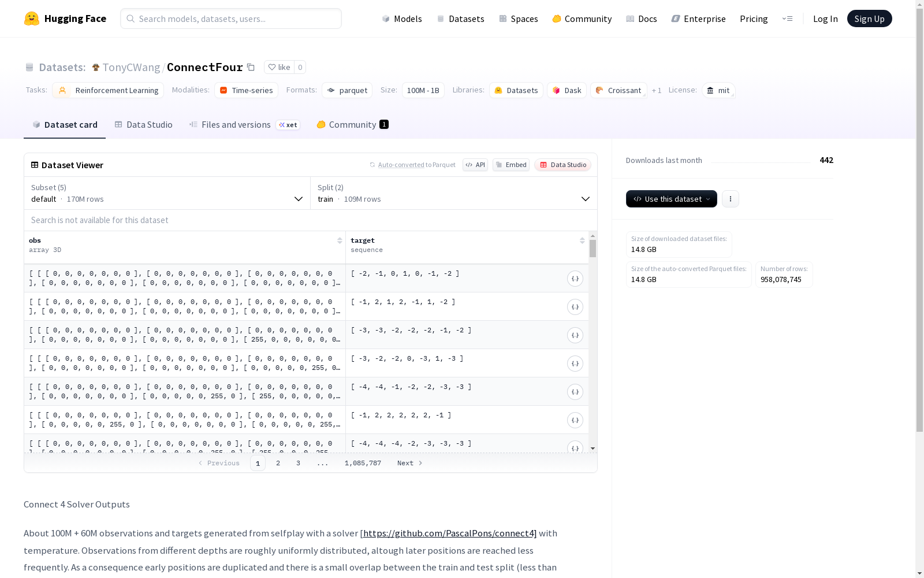Select the Datasets library tag
Screen dimensions: 924x578
(516, 90)
